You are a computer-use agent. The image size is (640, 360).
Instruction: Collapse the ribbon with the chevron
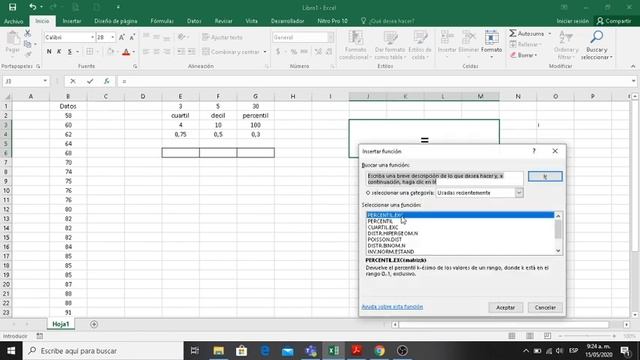633,66
